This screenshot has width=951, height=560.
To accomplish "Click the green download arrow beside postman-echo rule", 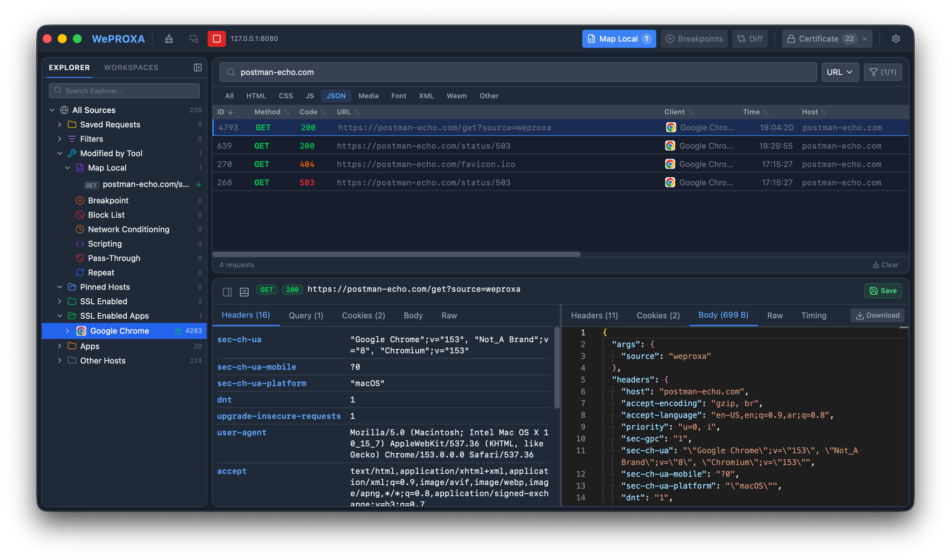I will pos(198,184).
